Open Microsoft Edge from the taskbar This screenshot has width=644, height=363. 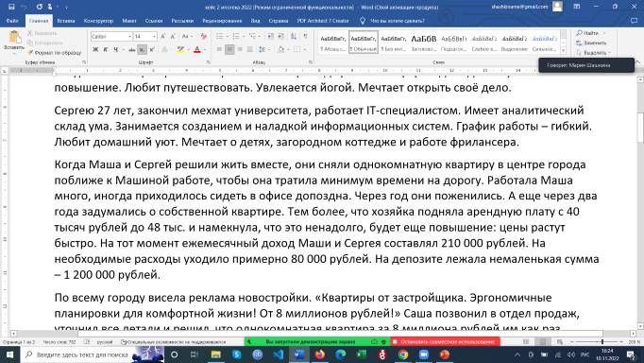341,354
